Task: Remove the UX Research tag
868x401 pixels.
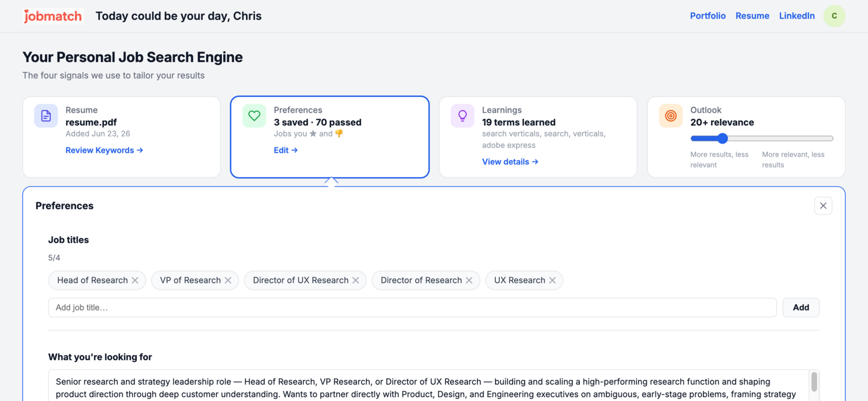Action: coord(552,280)
